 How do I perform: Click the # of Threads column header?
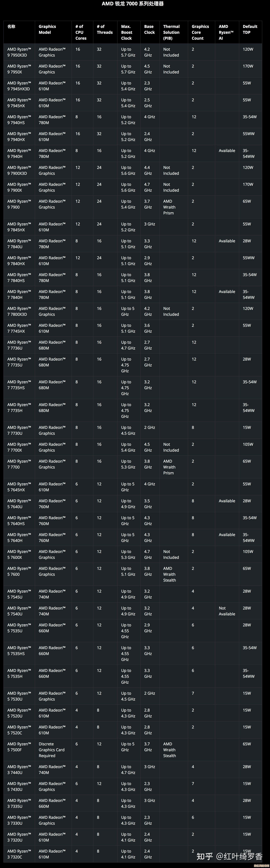point(104,29)
